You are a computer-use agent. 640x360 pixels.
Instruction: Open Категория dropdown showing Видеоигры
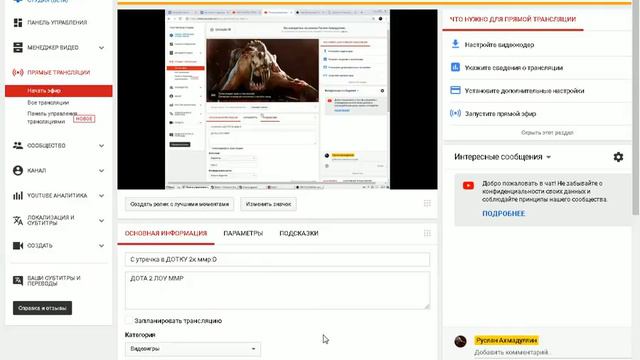coord(193,349)
